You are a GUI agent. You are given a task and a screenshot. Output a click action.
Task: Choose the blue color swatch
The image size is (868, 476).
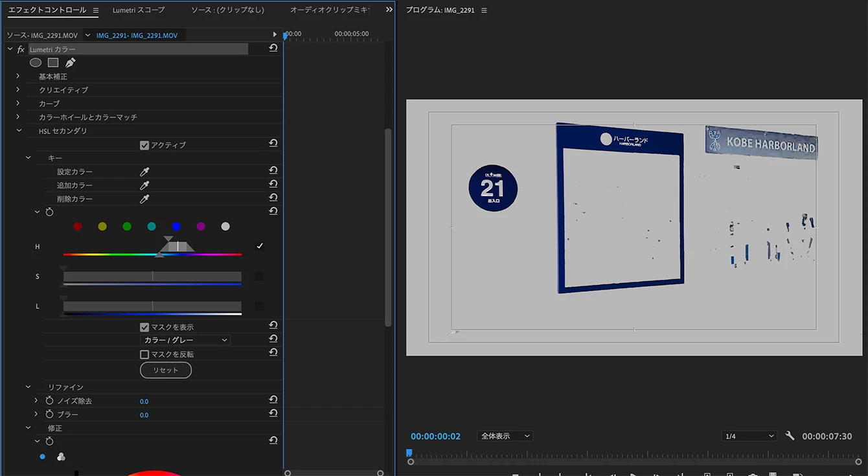[176, 226]
